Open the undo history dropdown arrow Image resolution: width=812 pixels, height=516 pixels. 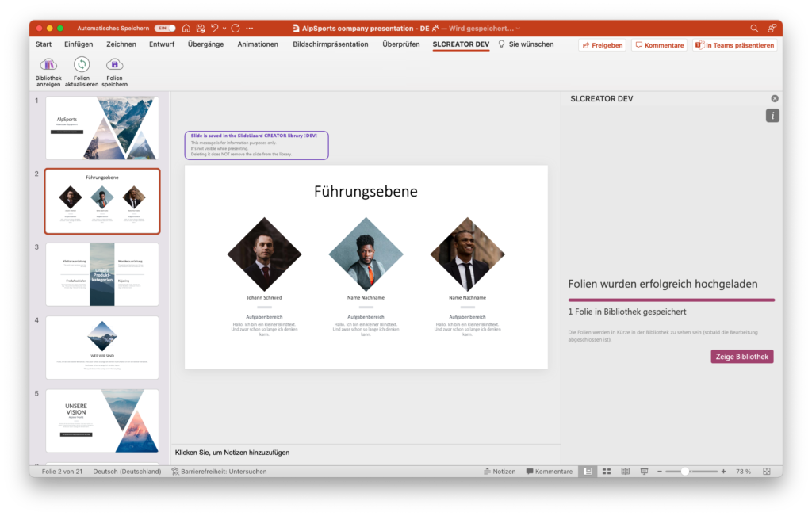coord(224,29)
